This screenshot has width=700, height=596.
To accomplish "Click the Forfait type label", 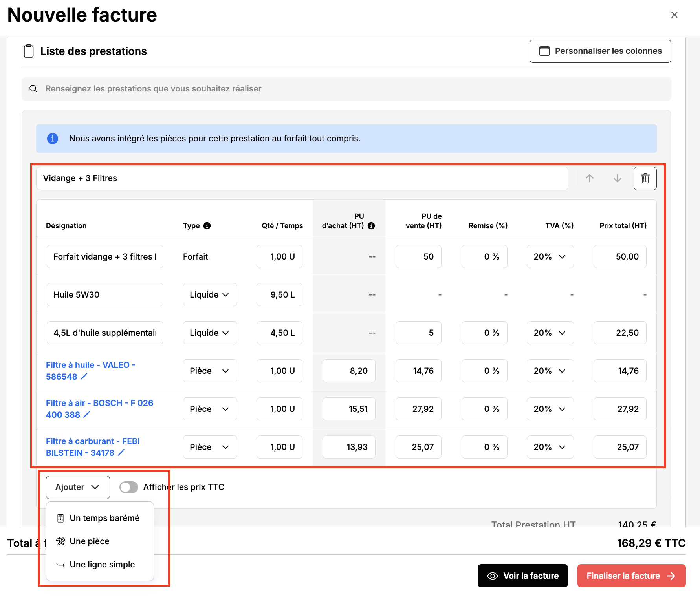I will click(x=195, y=257).
